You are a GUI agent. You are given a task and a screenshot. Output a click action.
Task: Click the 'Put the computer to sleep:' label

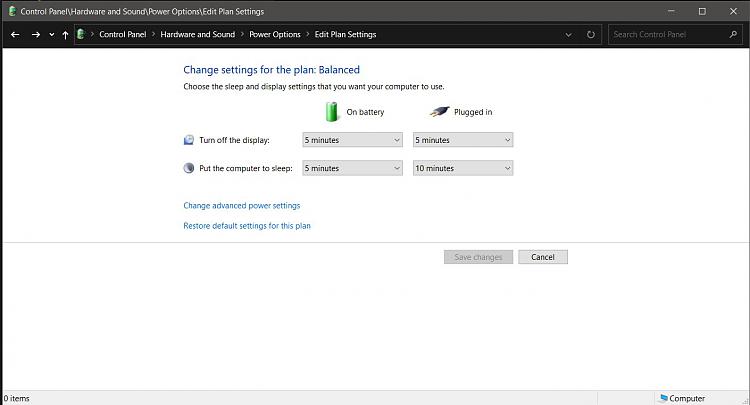[x=246, y=168]
